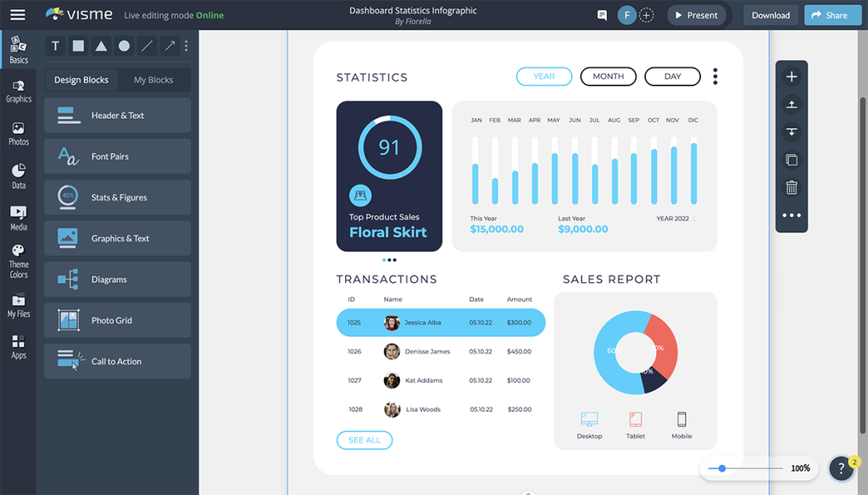Screen dimensions: 868x495
Task: Select the circle shape tool
Action: [124, 45]
